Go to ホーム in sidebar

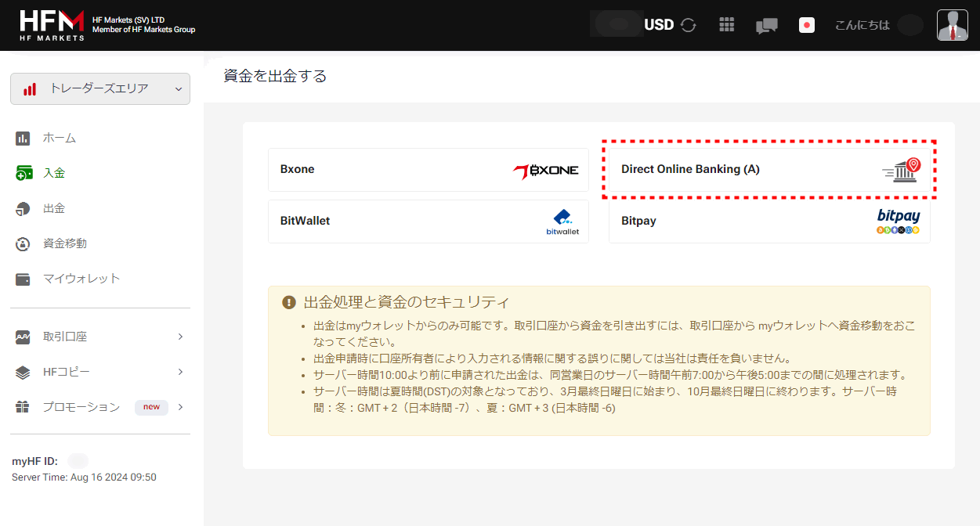[x=60, y=139]
